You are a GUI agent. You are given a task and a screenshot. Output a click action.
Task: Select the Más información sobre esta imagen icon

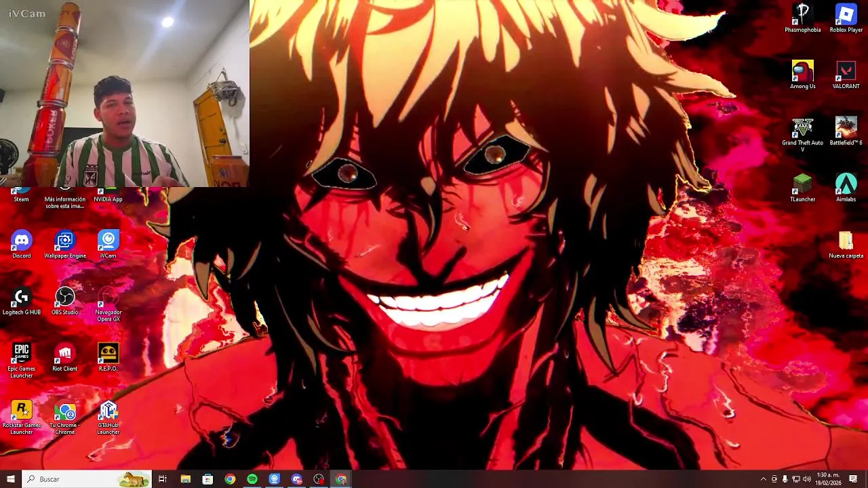tap(65, 199)
